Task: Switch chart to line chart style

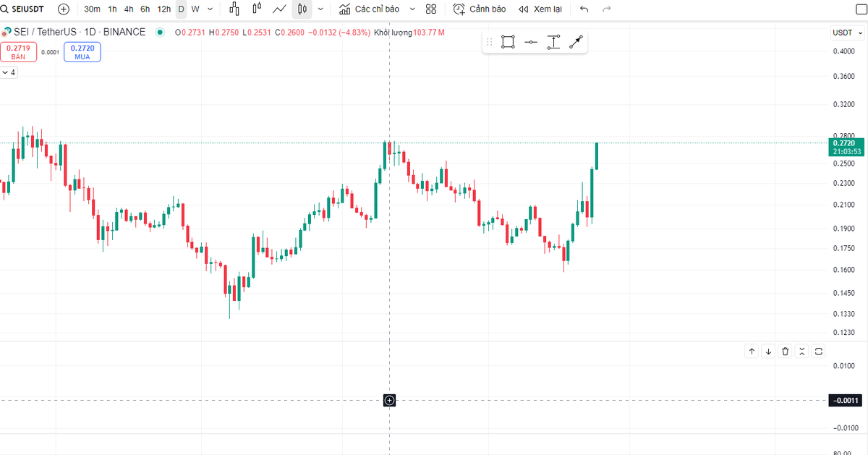Action: [x=279, y=9]
